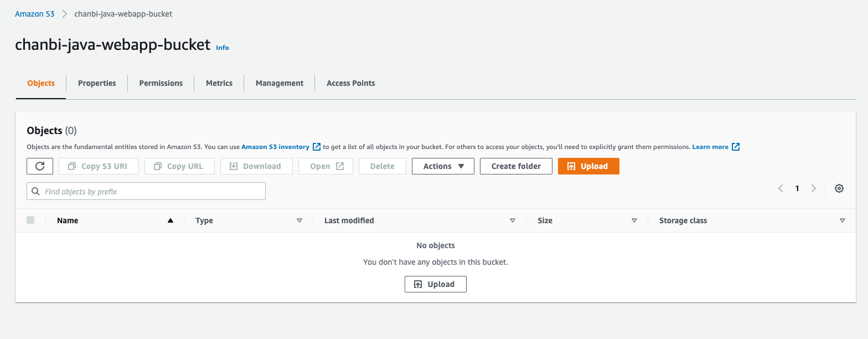Open the Learn more link
The height and width of the screenshot is (339, 868).
[x=710, y=147]
